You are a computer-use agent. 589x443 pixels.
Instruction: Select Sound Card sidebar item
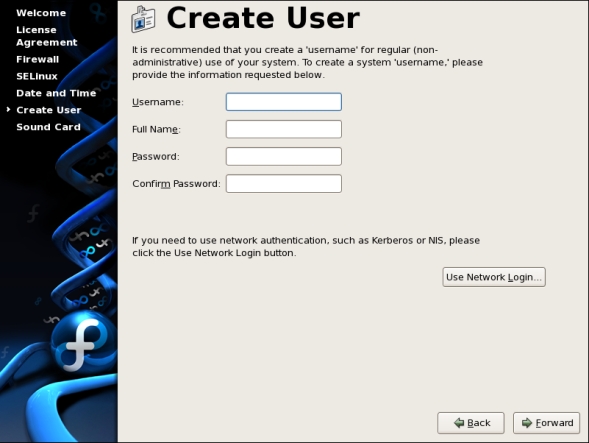coord(48,127)
